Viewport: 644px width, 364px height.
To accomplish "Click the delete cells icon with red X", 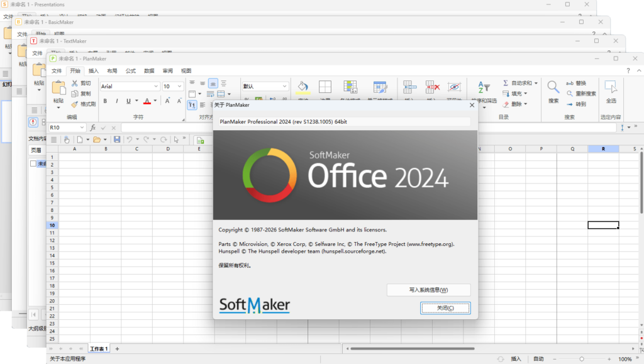I will click(x=432, y=87).
